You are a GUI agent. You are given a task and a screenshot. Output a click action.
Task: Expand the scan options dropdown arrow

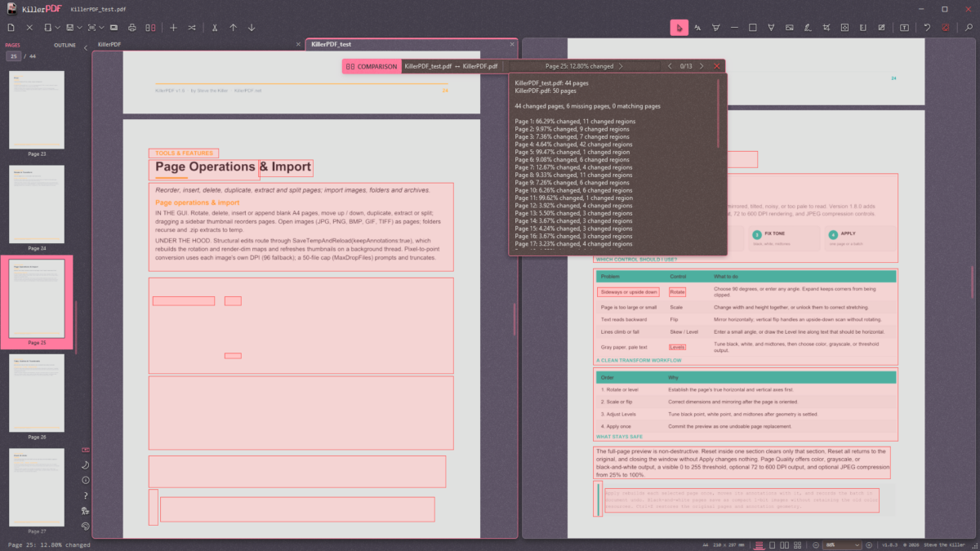click(102, 28)
